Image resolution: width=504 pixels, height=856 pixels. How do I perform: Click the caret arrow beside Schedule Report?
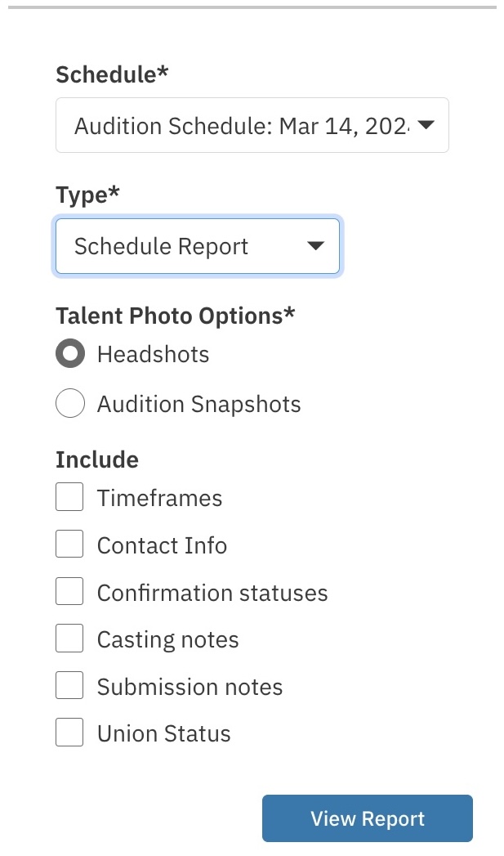coord(315,246)
